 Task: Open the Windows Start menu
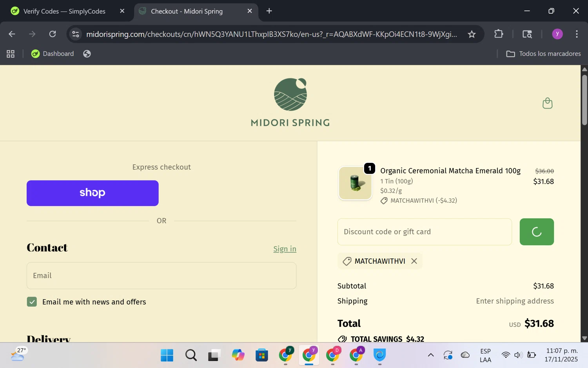[167, 355]
